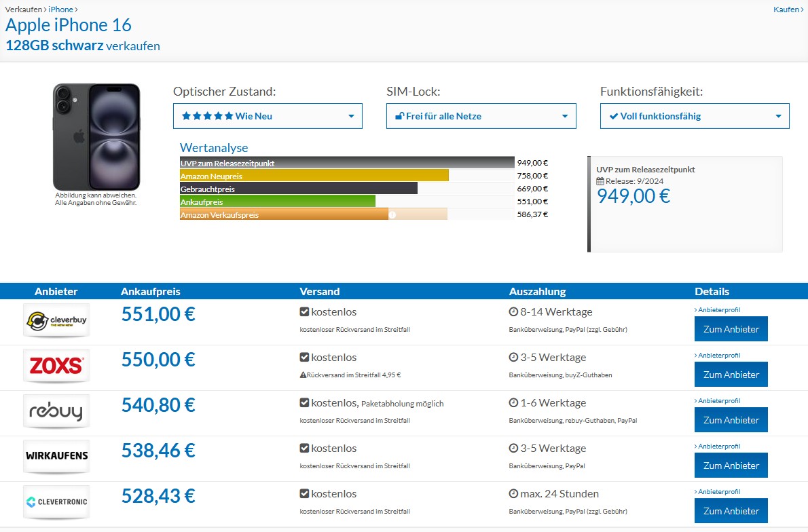Click the 528,43 € CLEVERTRONIC price
The width and height of the screenshot is (808, 532).
(x=158, y=496)
